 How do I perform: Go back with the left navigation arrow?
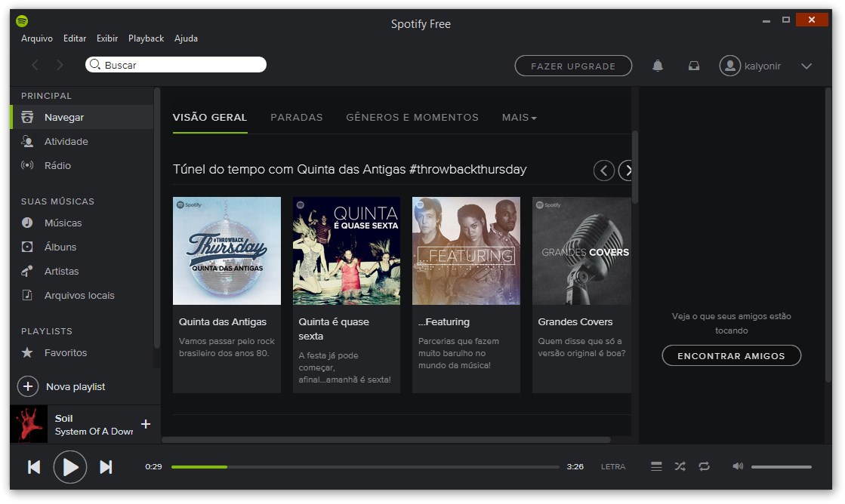point(35,65)
